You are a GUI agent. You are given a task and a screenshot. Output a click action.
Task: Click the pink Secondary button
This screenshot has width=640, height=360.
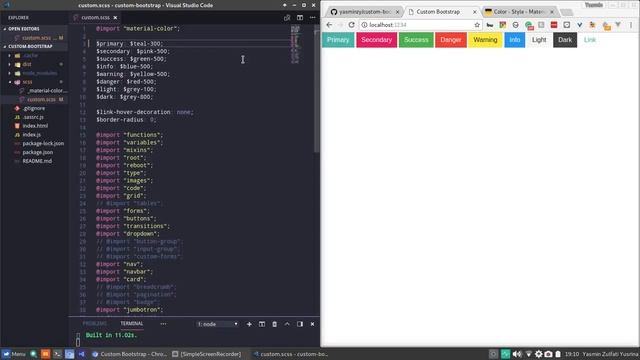pyautogui.click(x=376, y=40)
